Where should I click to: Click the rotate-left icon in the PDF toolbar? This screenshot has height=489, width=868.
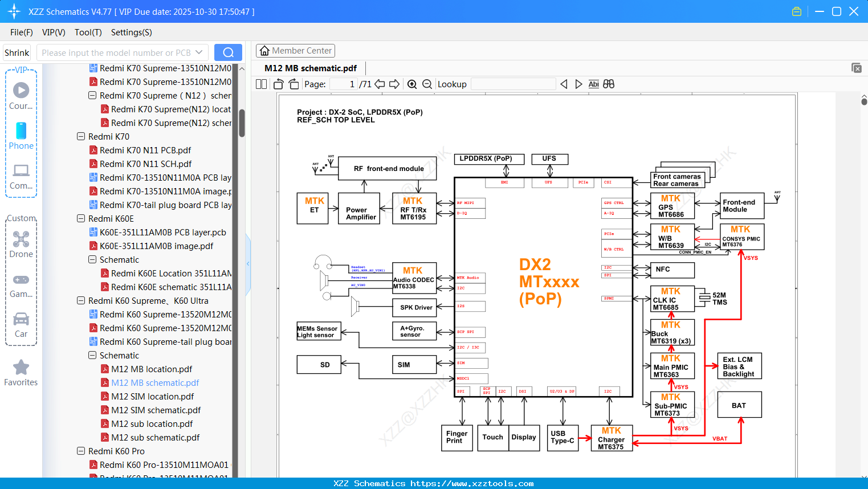pyautogui.click(x=278, y=84)
